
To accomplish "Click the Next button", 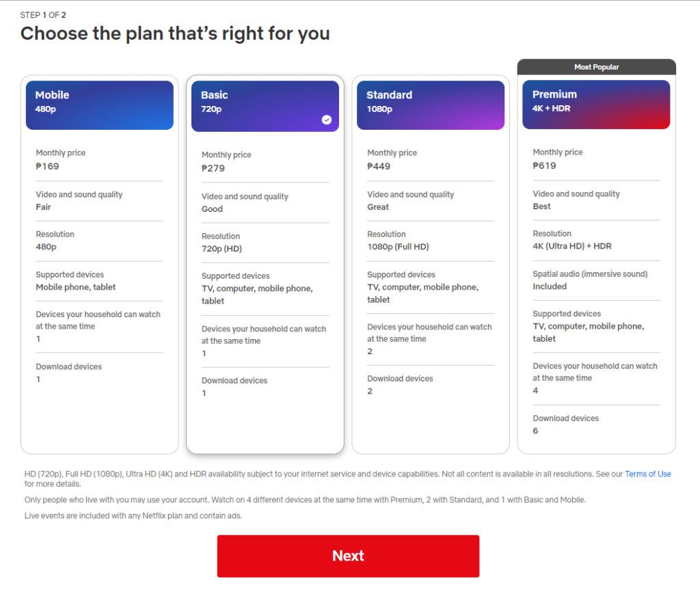I will click(x=348, y=556).
